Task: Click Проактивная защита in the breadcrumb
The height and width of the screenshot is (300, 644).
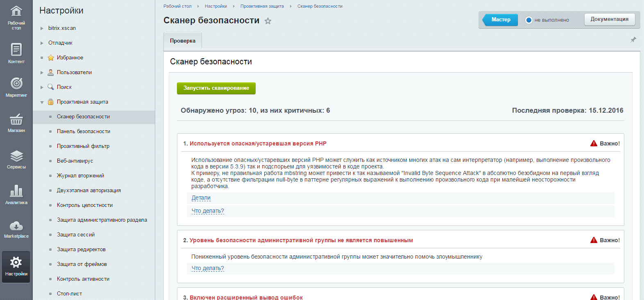Action: coord(262,6)
